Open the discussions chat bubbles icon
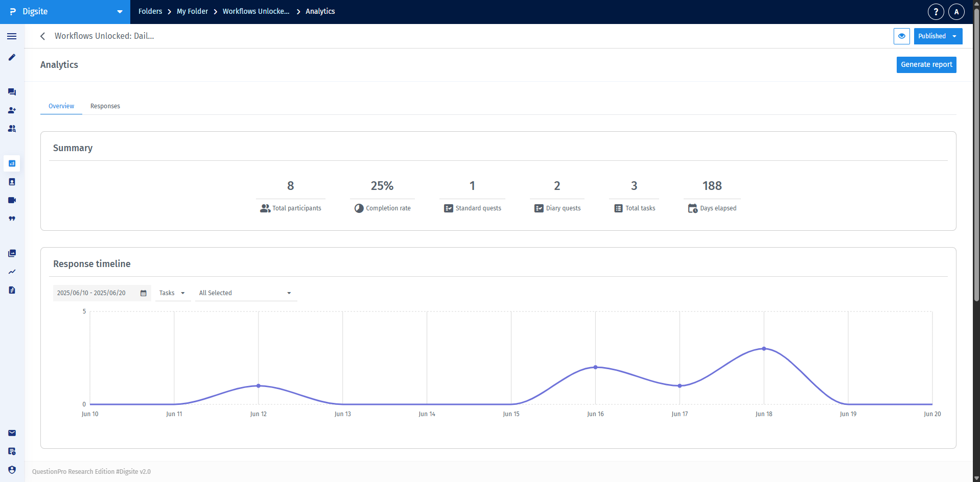Viewport: 980px width, 482px height. (12, 92)
